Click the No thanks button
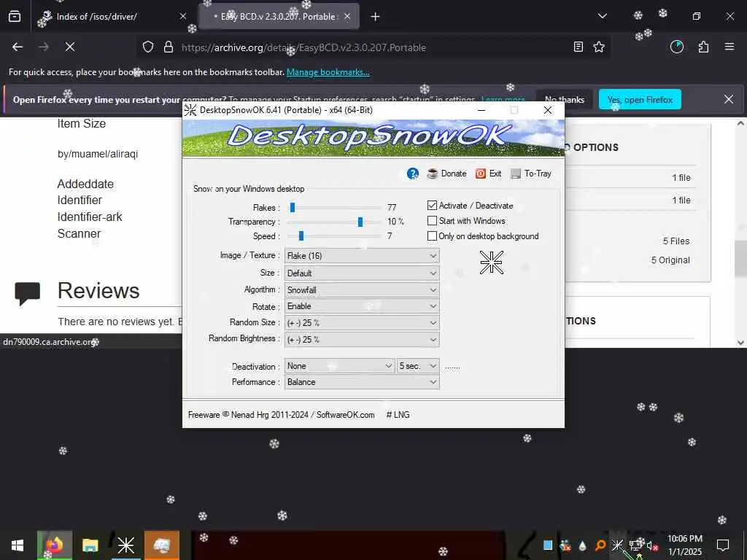 565,99
